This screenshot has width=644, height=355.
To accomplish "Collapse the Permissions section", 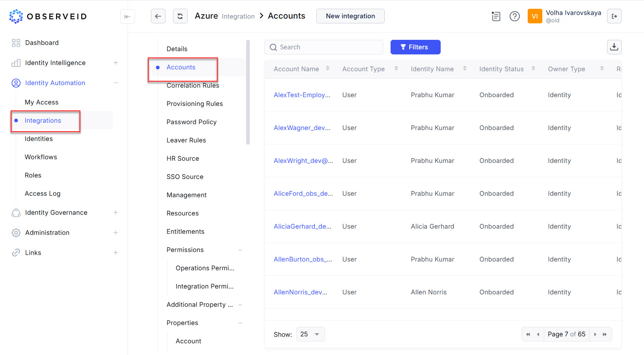I will click(240, 250).
